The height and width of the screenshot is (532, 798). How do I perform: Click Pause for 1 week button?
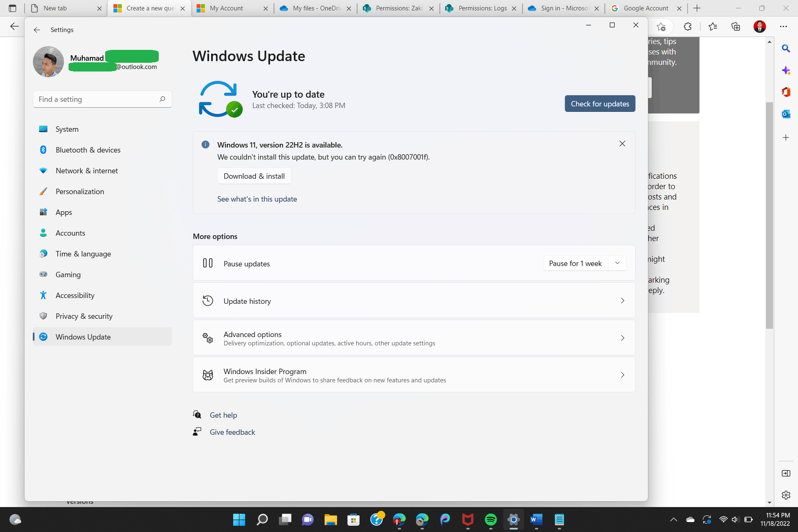point(575,263)
